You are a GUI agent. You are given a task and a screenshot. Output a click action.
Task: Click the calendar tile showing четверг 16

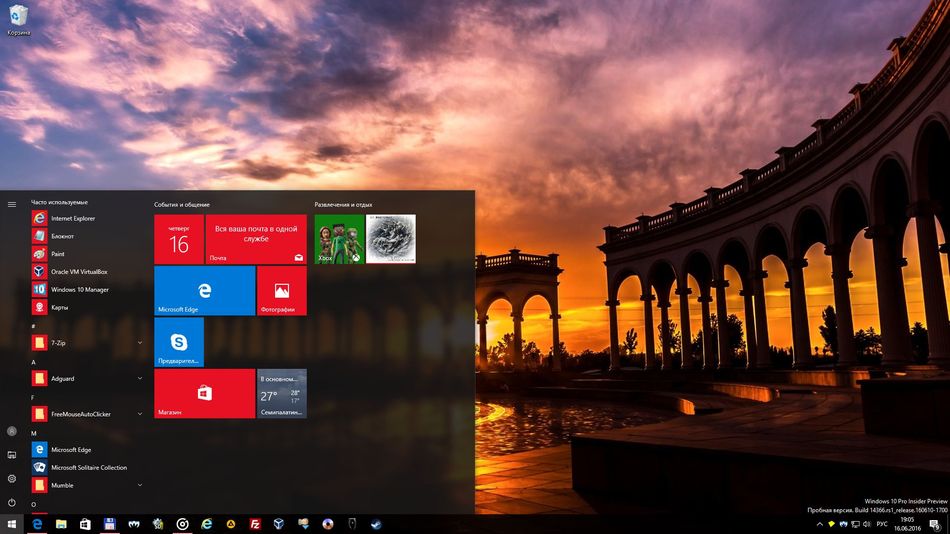[x=179, y=239]
